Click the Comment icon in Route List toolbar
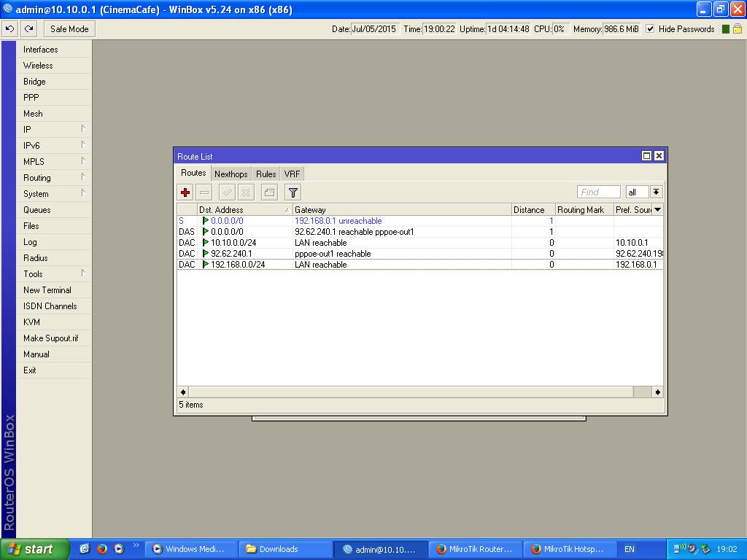This screenshot has width=747, height=560. click(269, 192)
